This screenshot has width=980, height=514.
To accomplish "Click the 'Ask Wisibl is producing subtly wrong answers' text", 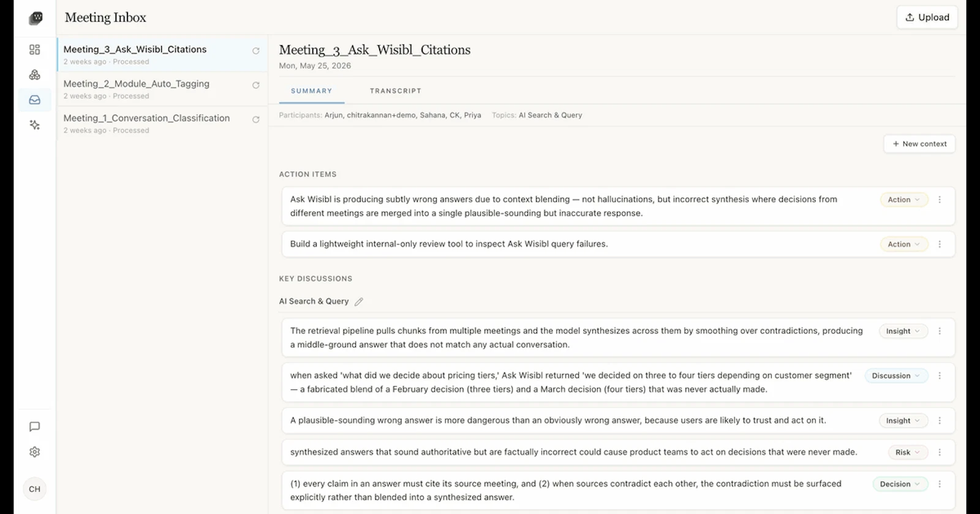I will [x=563, y=206].
